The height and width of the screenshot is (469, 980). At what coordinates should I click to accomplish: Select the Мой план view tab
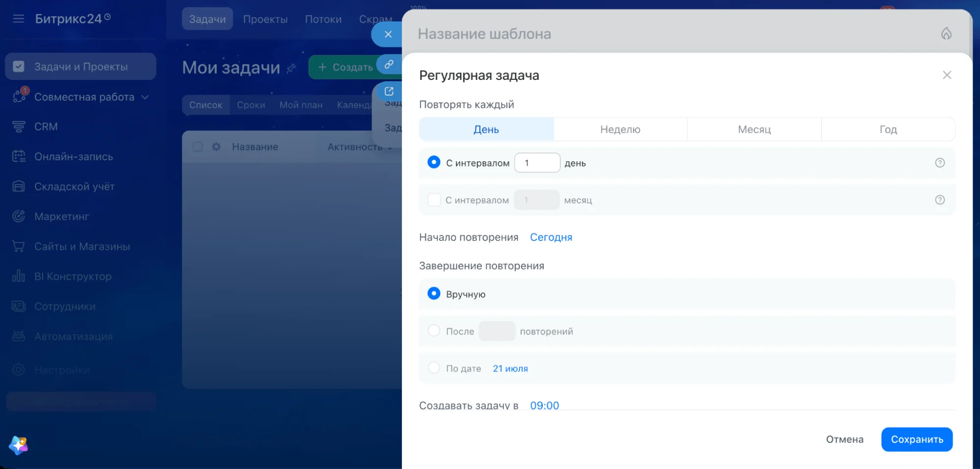point(301,105)
